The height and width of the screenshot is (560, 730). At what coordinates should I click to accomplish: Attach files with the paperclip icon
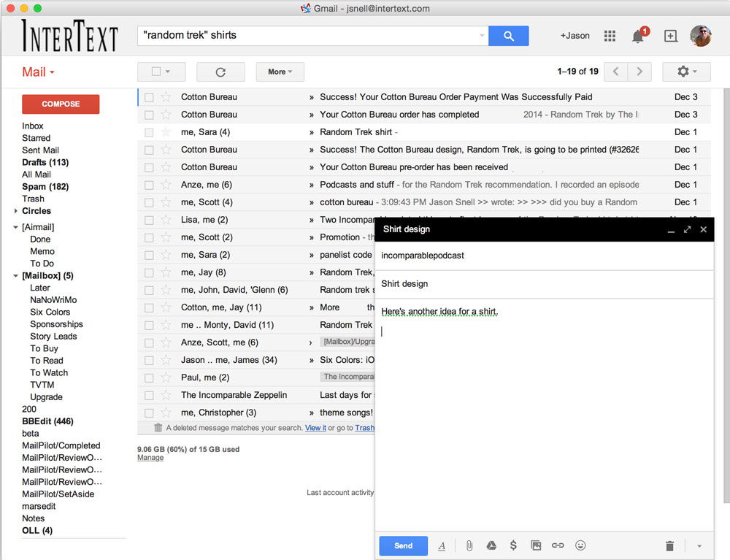point(469,545)
